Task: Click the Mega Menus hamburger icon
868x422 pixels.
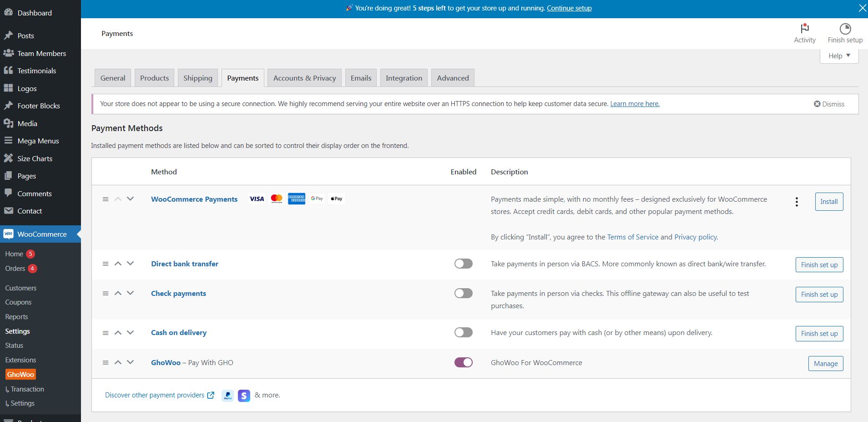Action: (x=8, y=141)
